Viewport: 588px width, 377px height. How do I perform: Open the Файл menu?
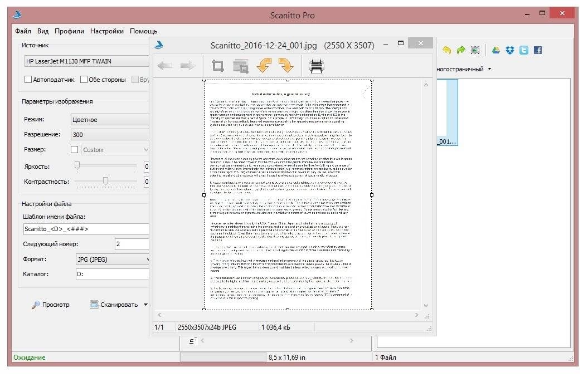(23, 31)
